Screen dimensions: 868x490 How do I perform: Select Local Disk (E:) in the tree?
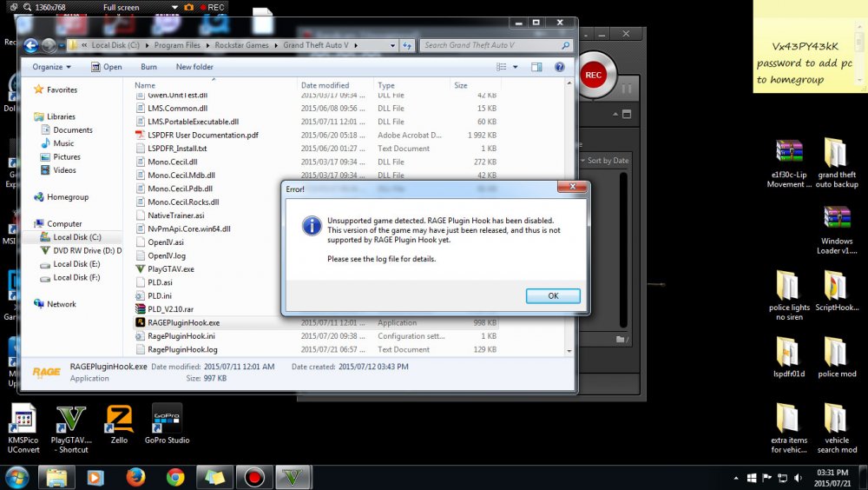(x=76, y=264)
